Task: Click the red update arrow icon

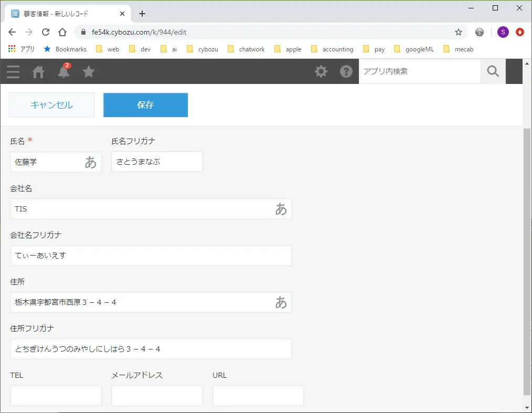Action: [520, 32]
